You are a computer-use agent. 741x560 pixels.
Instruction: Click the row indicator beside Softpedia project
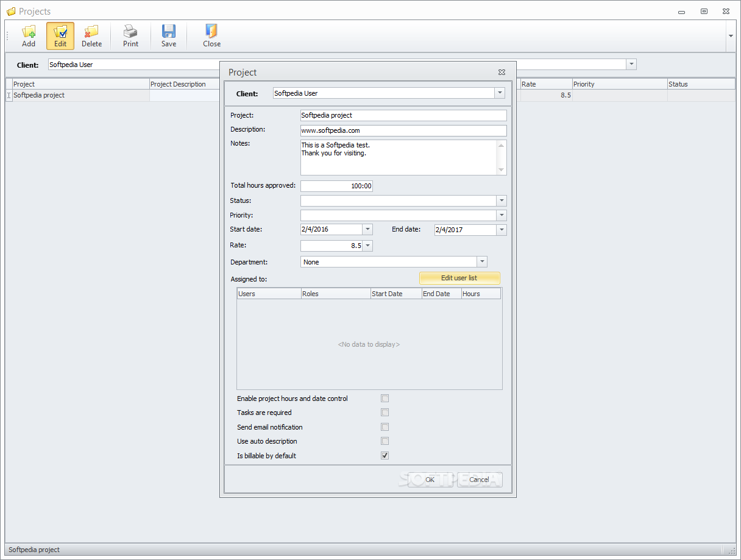click(9, 95)
